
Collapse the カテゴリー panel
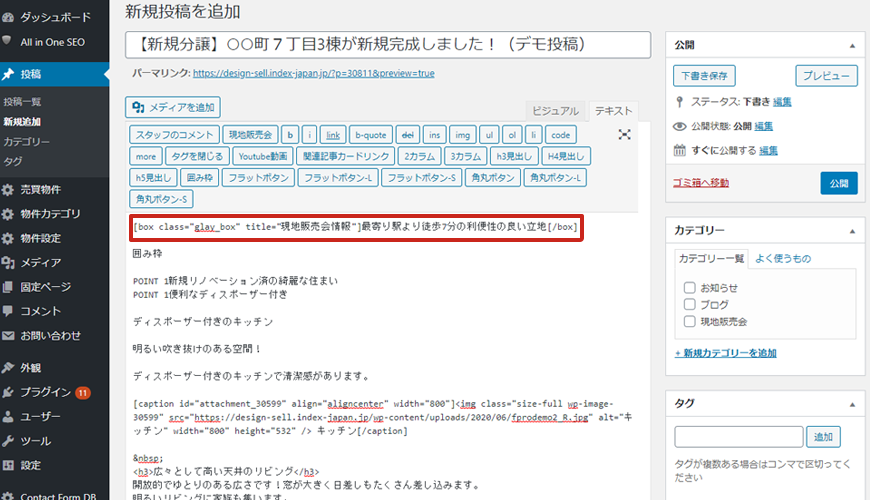tap(852, 230)
